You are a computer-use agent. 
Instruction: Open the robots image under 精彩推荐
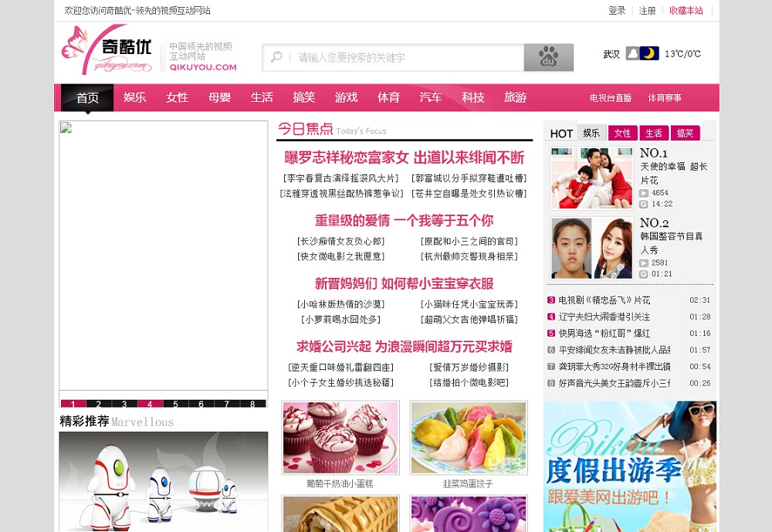164,482
